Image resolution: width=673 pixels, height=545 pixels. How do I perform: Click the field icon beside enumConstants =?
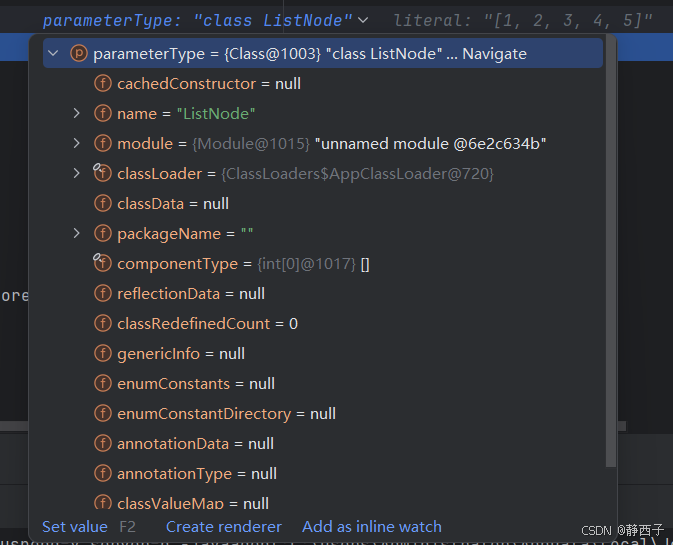point(103,384)
